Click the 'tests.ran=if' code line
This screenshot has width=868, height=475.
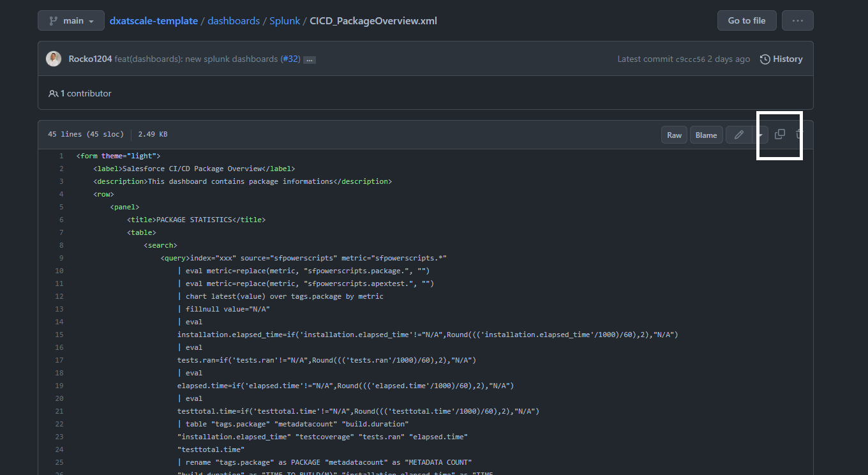327,360
